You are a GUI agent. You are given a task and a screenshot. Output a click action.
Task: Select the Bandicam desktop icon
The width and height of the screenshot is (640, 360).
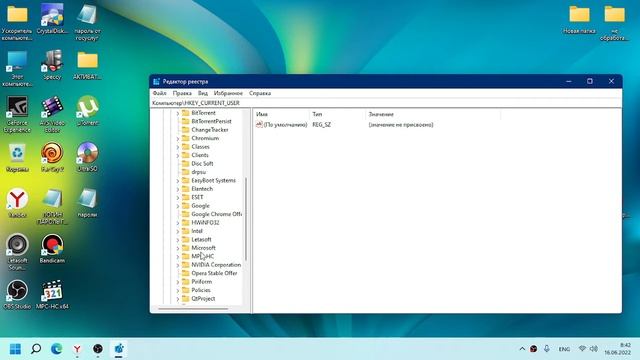(x=52, y=249)
